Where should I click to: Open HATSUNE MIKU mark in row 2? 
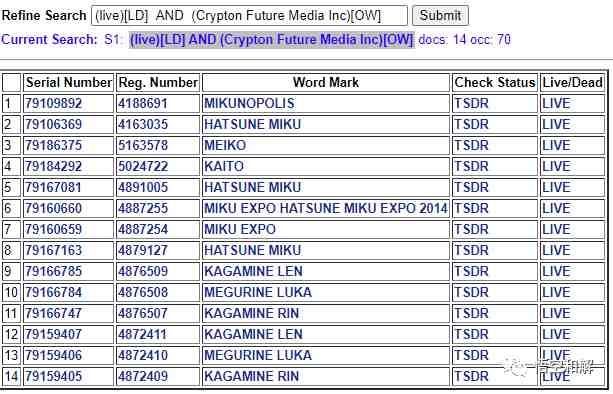point(253,125)
